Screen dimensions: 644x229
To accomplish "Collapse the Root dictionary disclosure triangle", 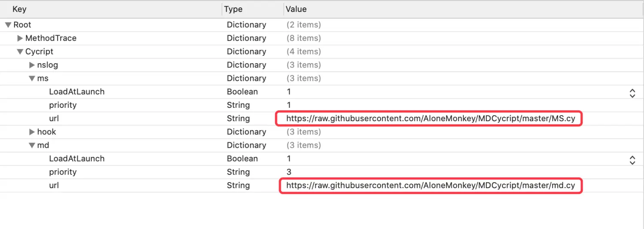I will [x=8, y=25].
